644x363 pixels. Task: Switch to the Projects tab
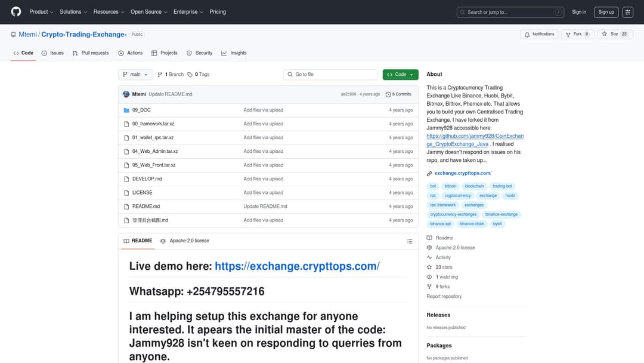tap(165, 53)
